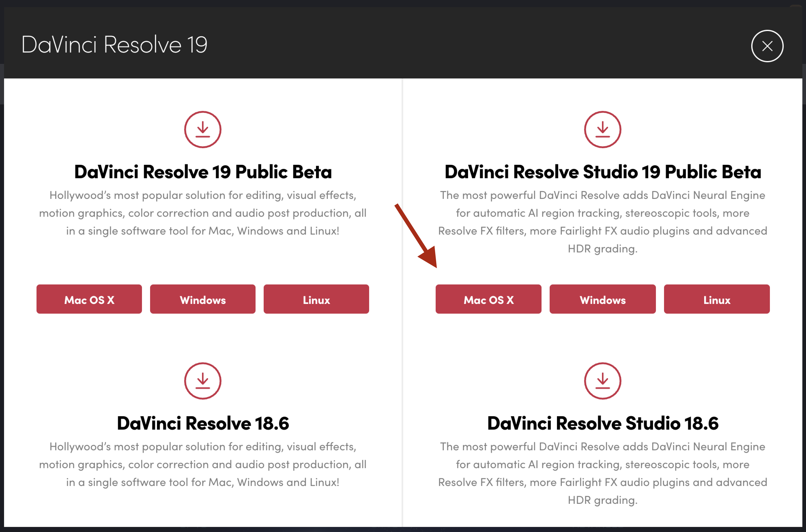The height and width of the screenshot is (532, 806).
Task: Download Resolve 19 Public Beta for Mac OS X
Action: 89,299
